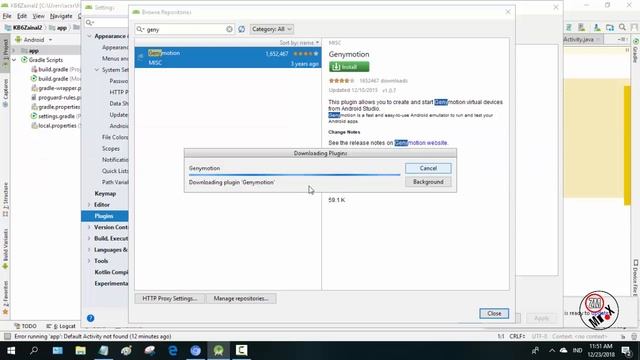The height and width of the screenshot is (360, 640).
Task: Open the View menu
Action: (38, 16)
